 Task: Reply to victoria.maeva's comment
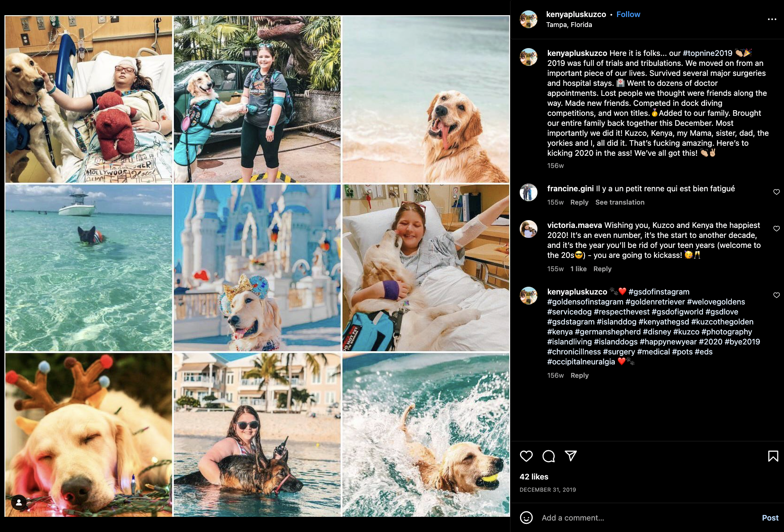tap(602, 269)
